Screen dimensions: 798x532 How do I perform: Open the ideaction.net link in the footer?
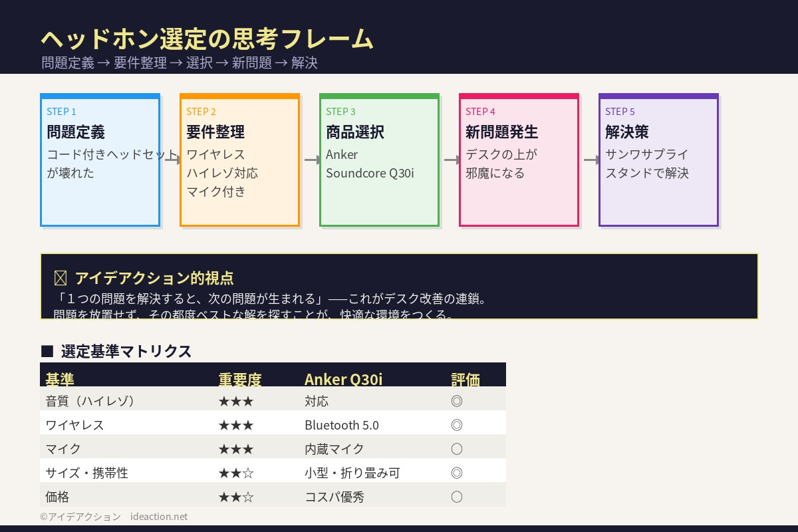click(x=159, y=517)
